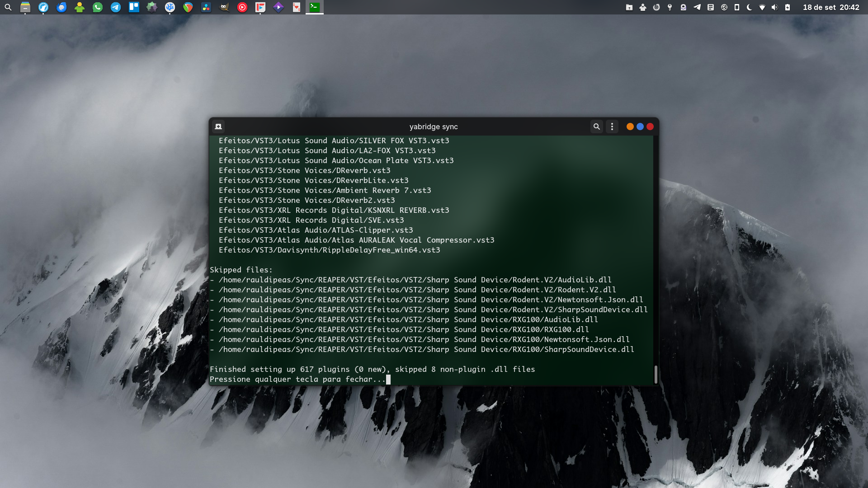
Task: Open WhatsApp from the top panel
Action: point(98,7)
